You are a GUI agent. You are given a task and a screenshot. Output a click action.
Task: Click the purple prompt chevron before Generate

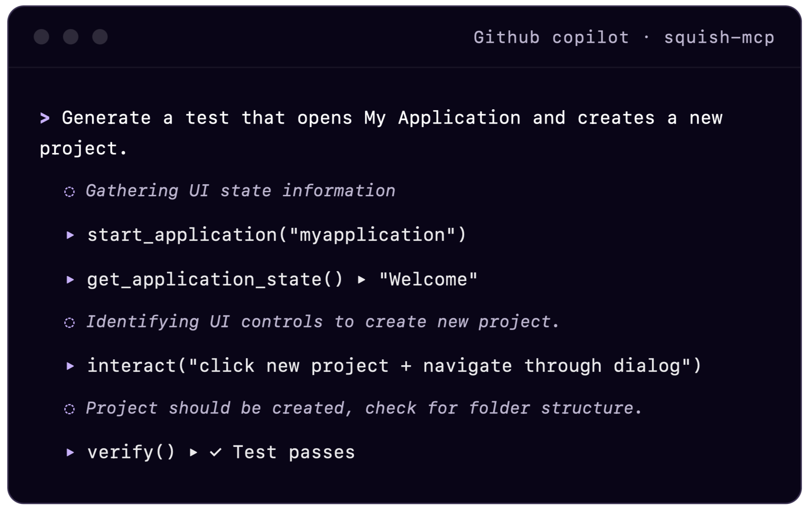pos(45,118)
